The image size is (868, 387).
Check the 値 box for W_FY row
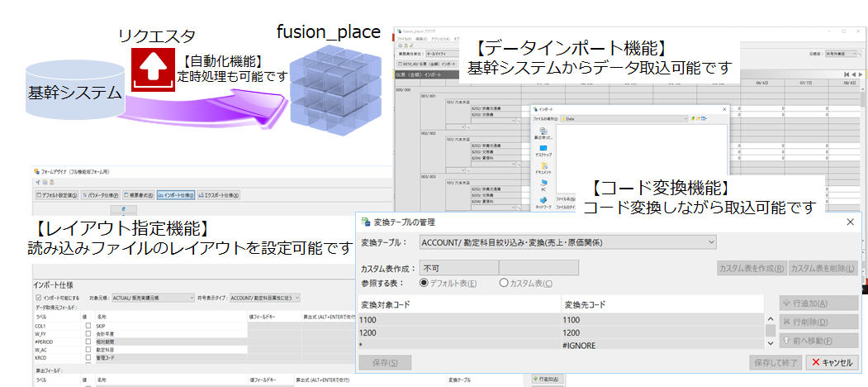point(88,334)
